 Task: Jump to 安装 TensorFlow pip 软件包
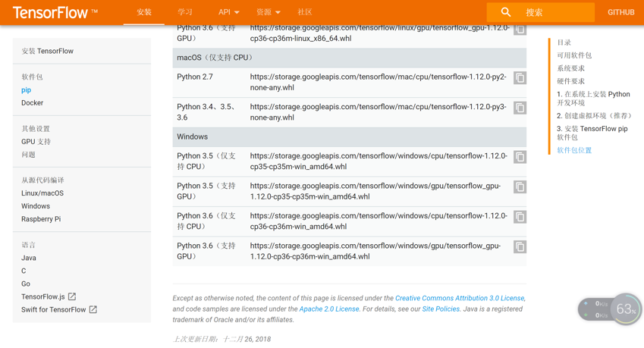point(592,133)
